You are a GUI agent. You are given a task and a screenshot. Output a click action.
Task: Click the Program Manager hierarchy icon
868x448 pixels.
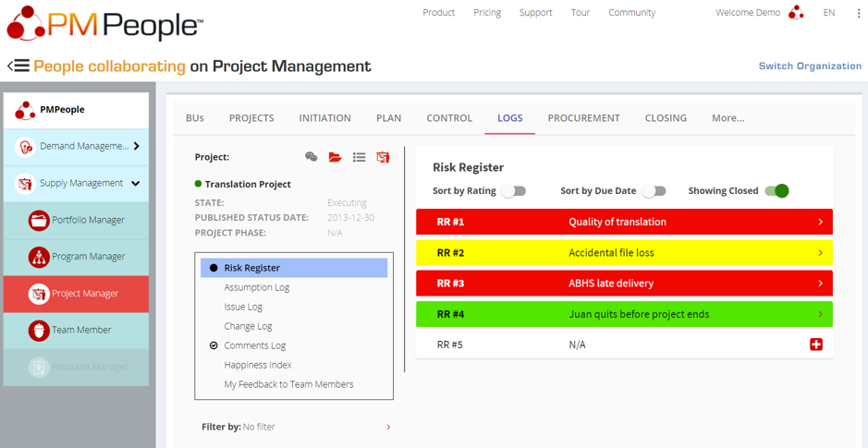click(x=39, y=257)
